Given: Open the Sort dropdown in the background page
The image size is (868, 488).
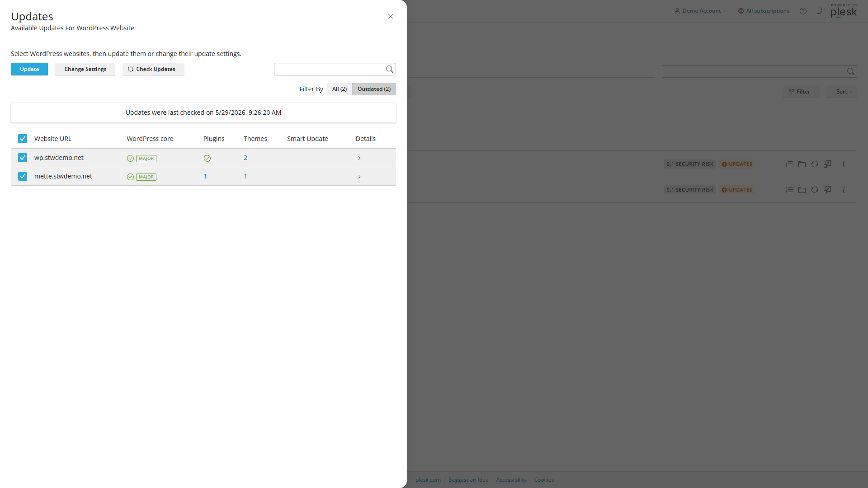Looking at the screenshot, I should (x=842, y=92).
